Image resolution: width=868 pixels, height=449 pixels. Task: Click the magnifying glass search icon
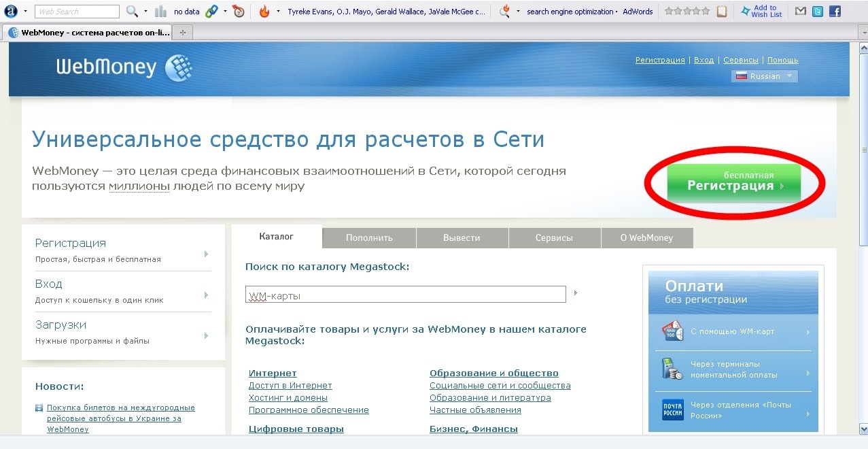[132, 12]
